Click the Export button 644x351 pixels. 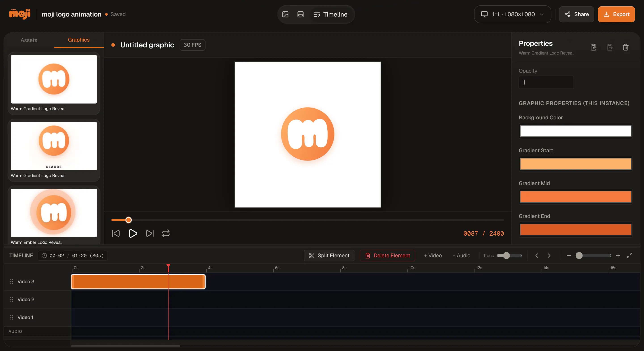[616, 14]
